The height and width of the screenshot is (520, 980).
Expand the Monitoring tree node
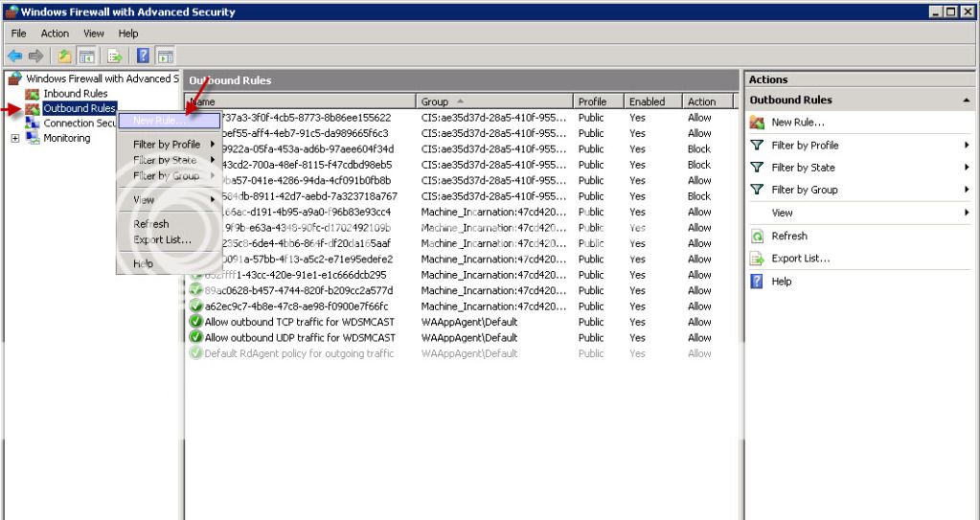(x=15, y=139)
